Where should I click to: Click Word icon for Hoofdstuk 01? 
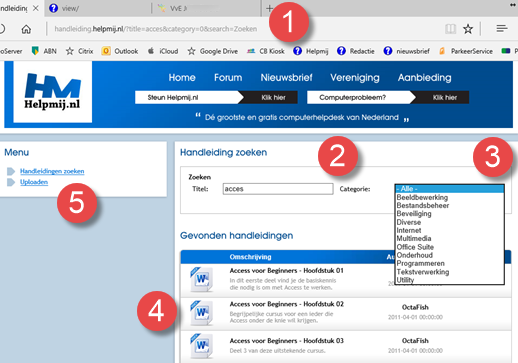pyautogui.click(x=201, y=279)
